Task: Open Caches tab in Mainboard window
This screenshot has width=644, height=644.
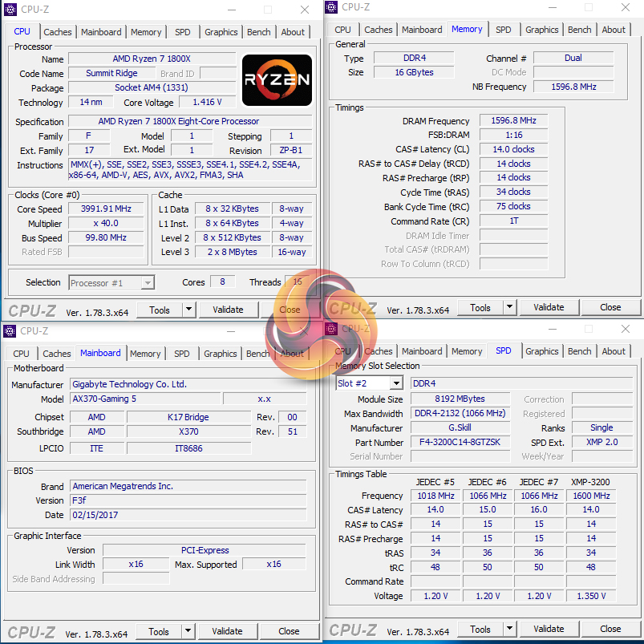Action: (57, 354)
